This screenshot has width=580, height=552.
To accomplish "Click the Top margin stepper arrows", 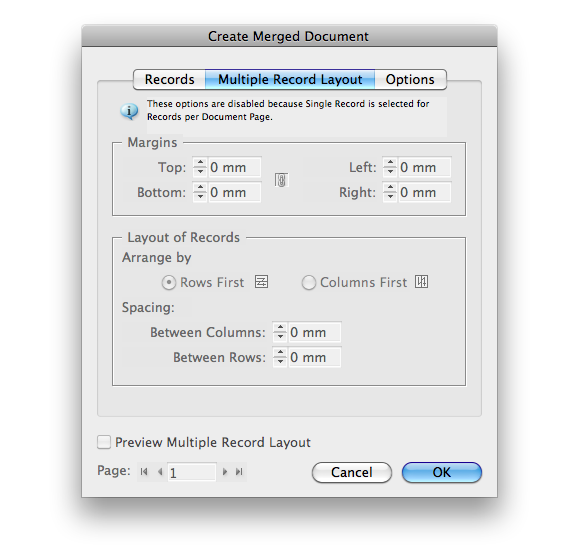I will (200, 167).
